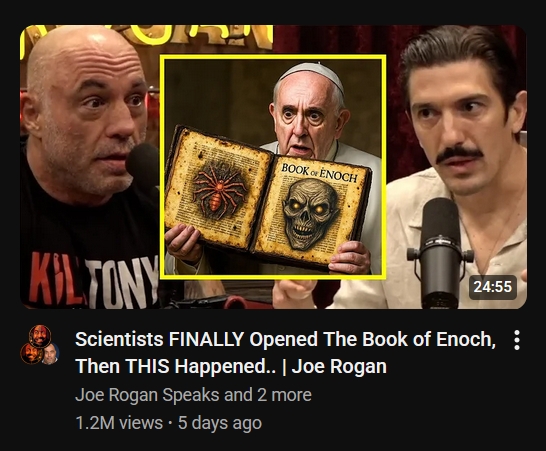Click the '5 days ago' upload date
546x451 pixels.
(x=220, y=423)
